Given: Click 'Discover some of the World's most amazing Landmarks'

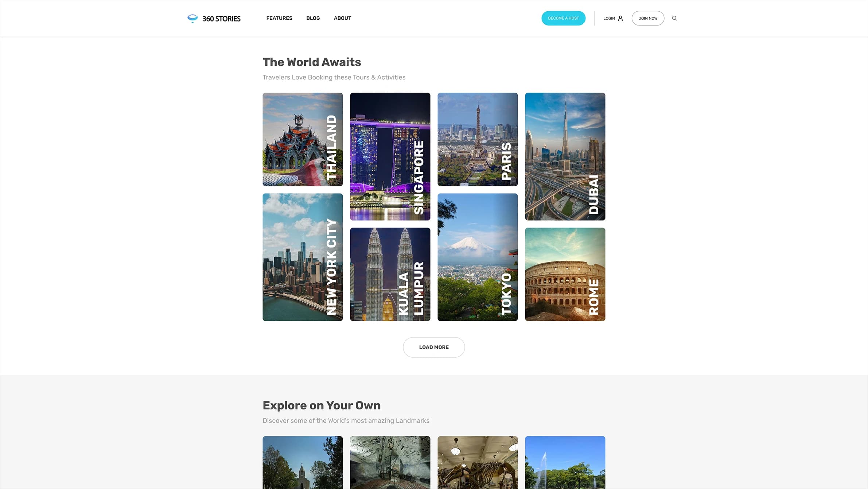Looking at the screenshot, I should pyautogui.click(x=346, y=420).
